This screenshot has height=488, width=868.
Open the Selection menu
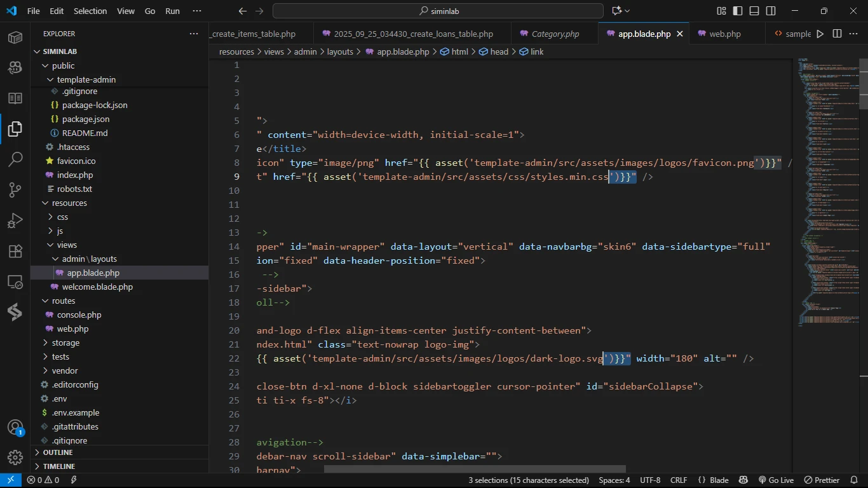[x=90, y=11]
